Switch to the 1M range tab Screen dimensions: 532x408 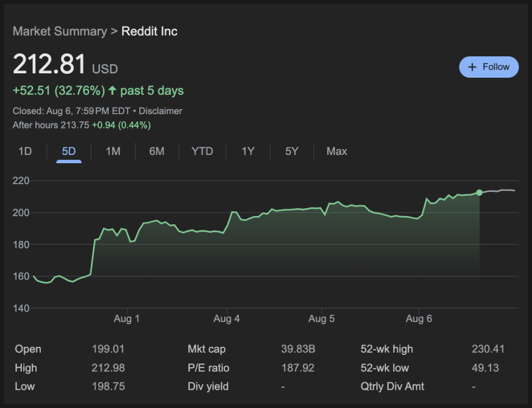coord(113,151)
